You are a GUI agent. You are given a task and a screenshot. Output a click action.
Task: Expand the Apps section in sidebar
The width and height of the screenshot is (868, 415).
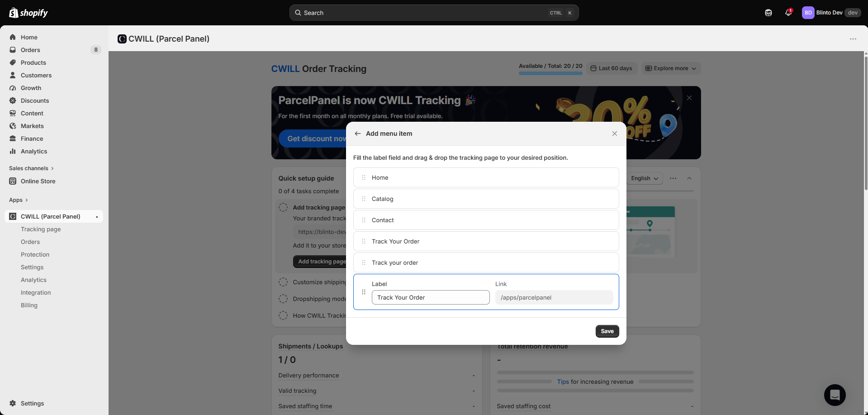[x=19, y=200]
